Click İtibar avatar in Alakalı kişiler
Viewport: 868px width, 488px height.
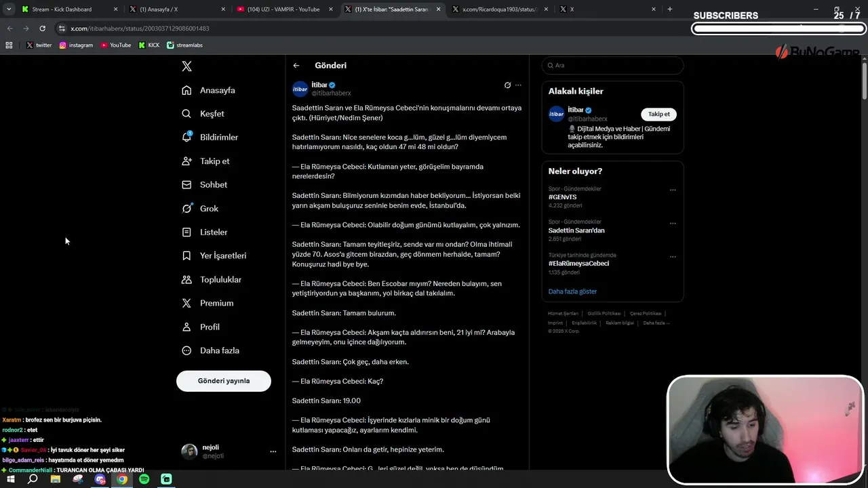(557, 114)
